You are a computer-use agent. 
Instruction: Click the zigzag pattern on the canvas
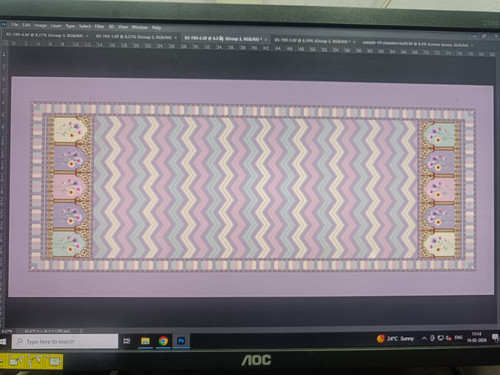click(255, 187)
